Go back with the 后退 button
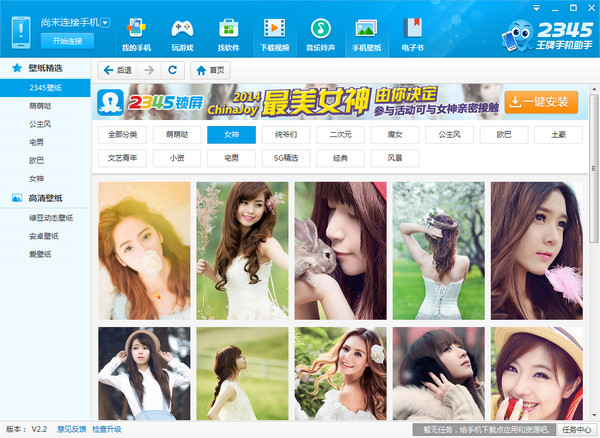The height and width of the screenshot is (438, 600). click(118, 70)
